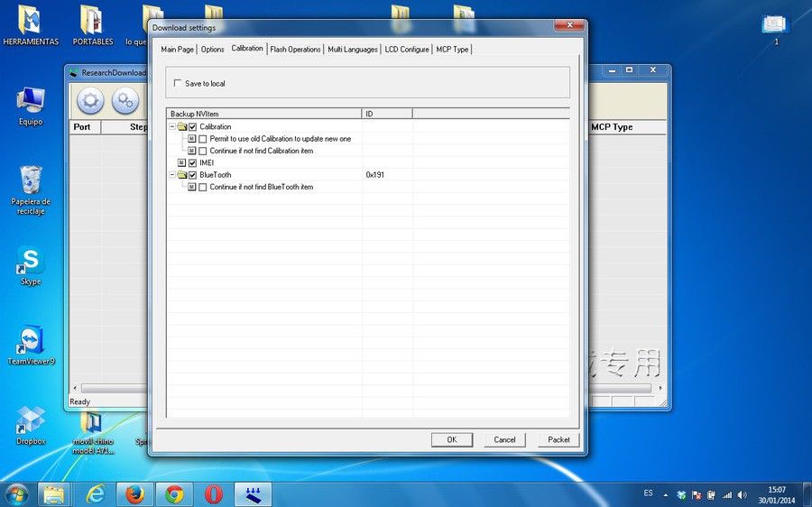Open Windows Explorer from the taskbar
The height and width of the screenshot is (507, 812).
[x=54, y=494]
